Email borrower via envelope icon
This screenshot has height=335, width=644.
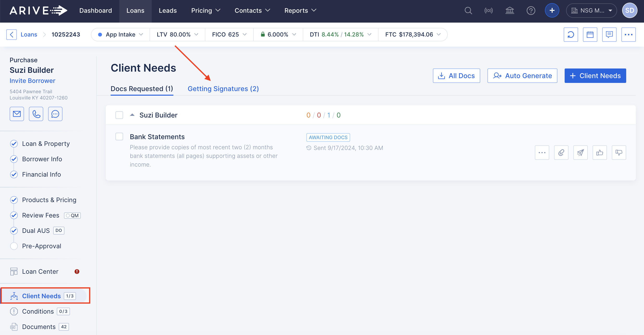point(17,114)
